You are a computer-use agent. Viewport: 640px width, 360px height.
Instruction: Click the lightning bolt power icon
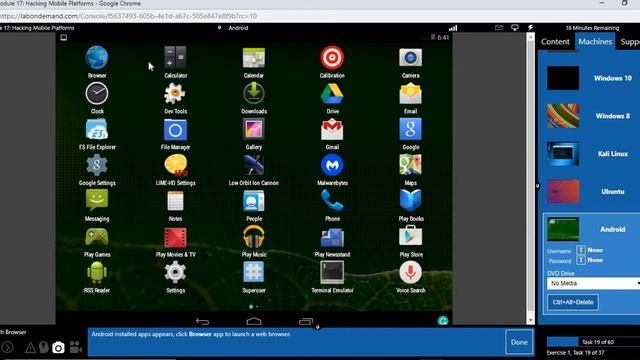click(530, 28)
